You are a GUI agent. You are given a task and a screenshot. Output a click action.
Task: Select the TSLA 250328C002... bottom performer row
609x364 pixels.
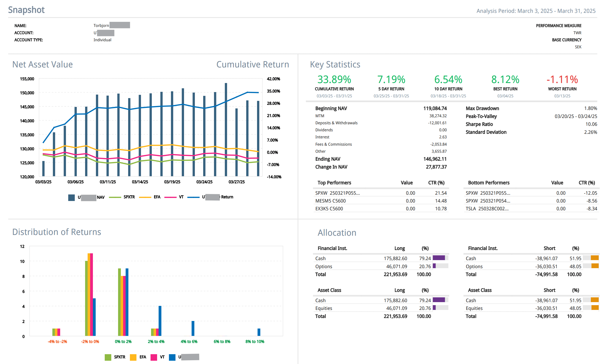[x=487, y=209]
